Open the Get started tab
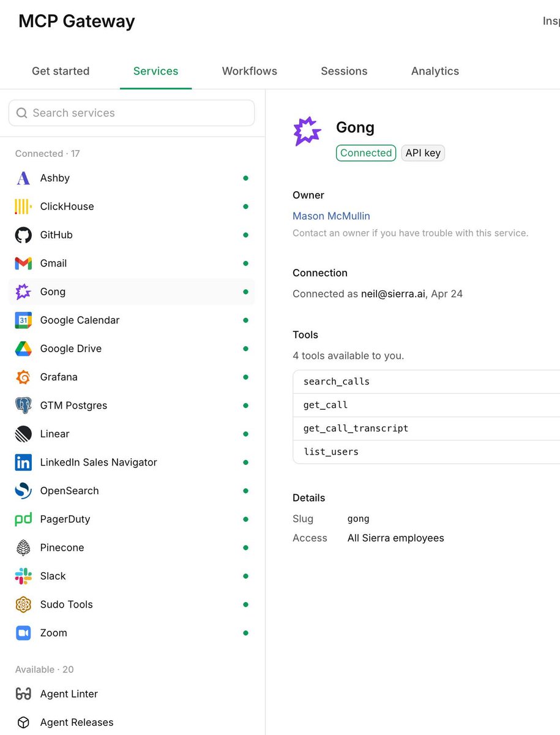 pyautogui.click(x=61, y=71)
